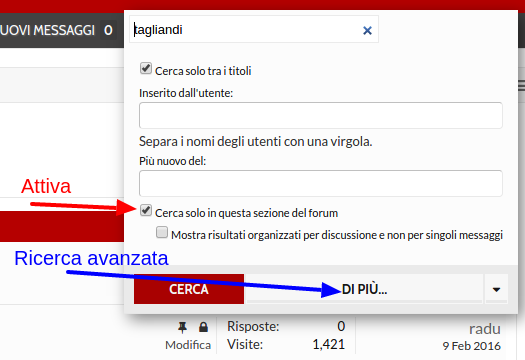
Task: Enable 'Mostra risultati organizzati per discussione' checkbox
Action: click(162, 232)
